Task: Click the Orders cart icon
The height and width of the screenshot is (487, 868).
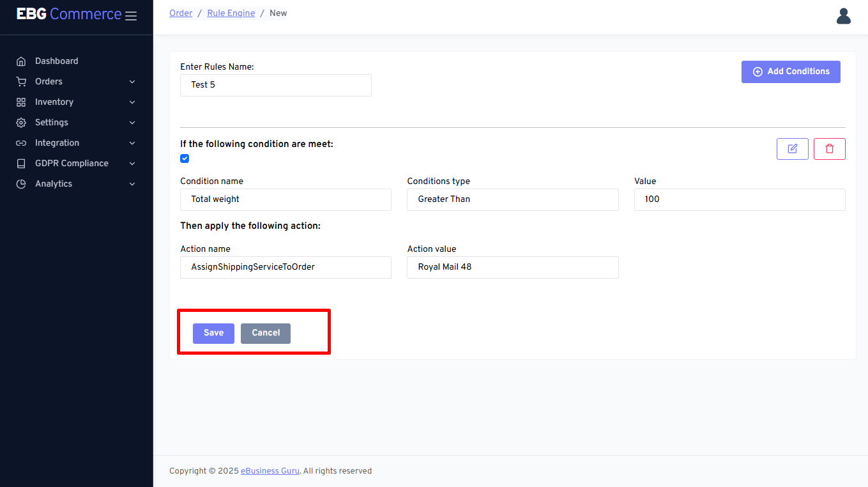Action: tap(21, 82)
